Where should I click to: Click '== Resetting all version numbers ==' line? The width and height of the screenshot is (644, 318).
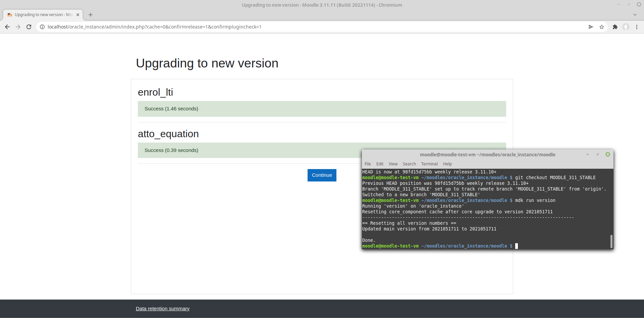(409, 223)
